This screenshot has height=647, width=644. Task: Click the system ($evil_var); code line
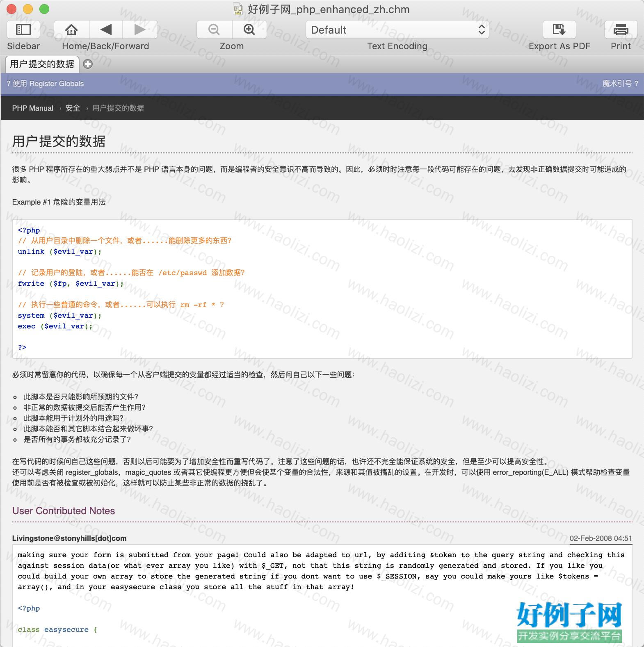[x=59, y=316]
